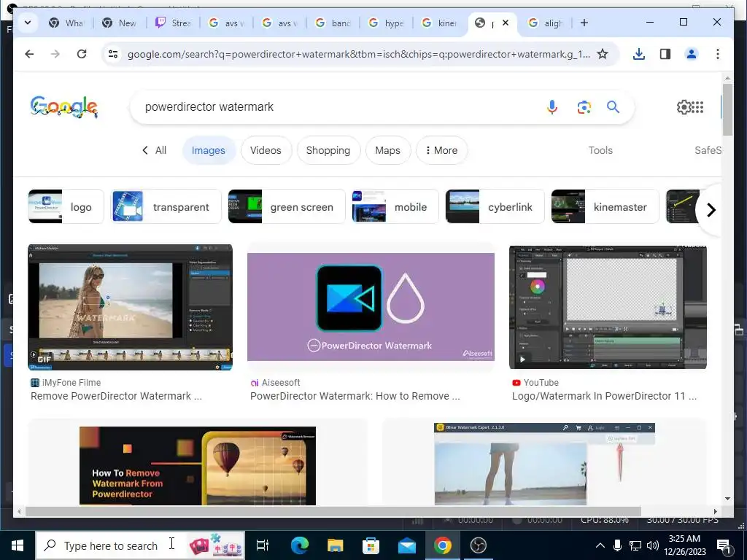Filter images by 'kinemaster' chip
The width and height of the screenshot is (747, 560).
point(605,206)
